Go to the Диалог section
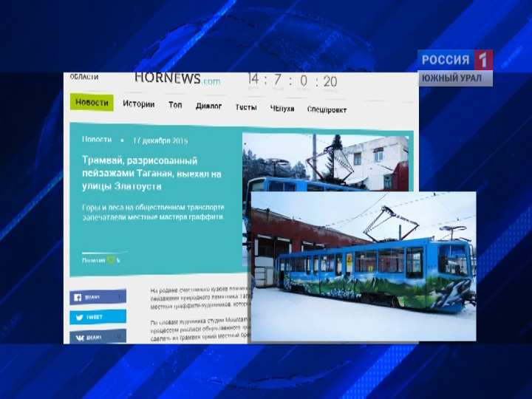Screen dimensions: 532x399 point(208,106)
